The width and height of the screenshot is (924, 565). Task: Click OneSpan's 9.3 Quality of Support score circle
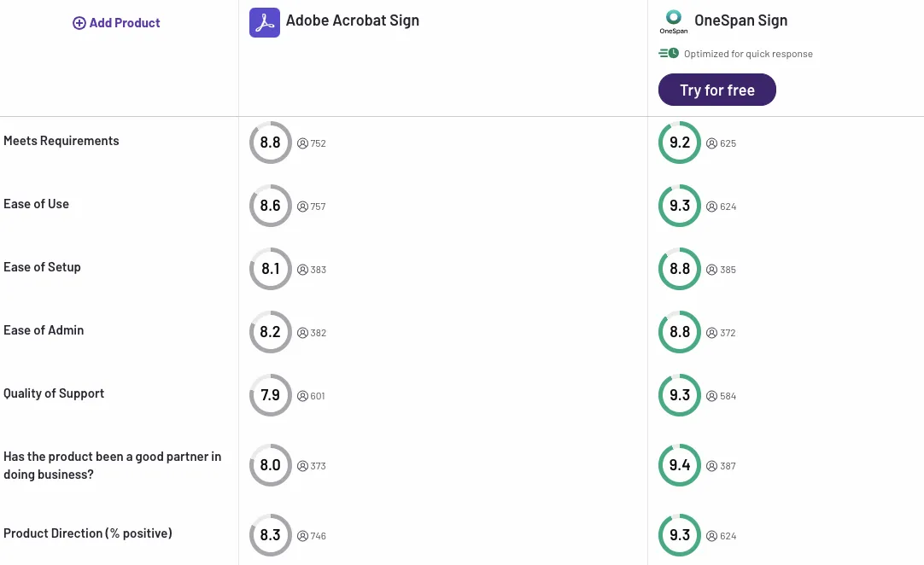click(679, 395)
